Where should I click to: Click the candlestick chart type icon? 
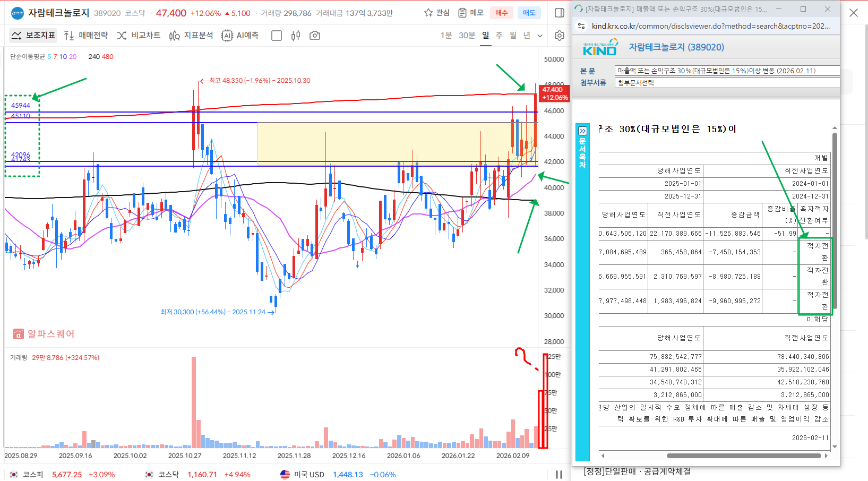point(296,36)
